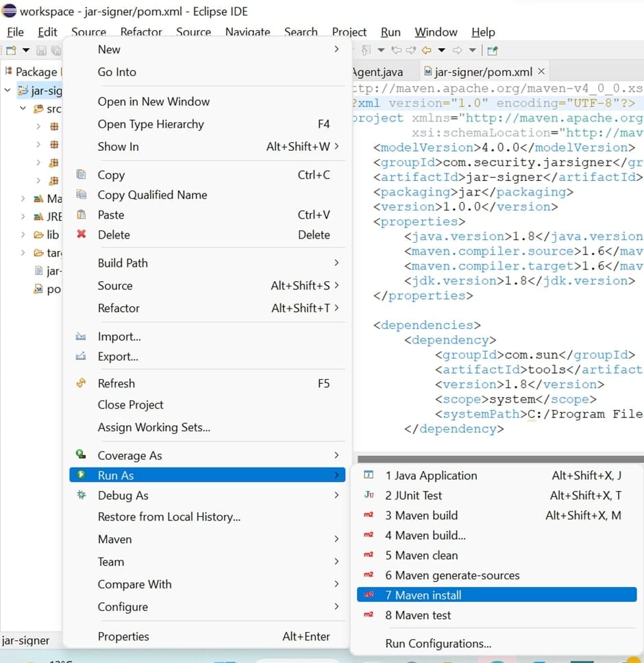644x663 pixels.
Task: Expand the JRE System Library node
Action: tap(24, 217)
